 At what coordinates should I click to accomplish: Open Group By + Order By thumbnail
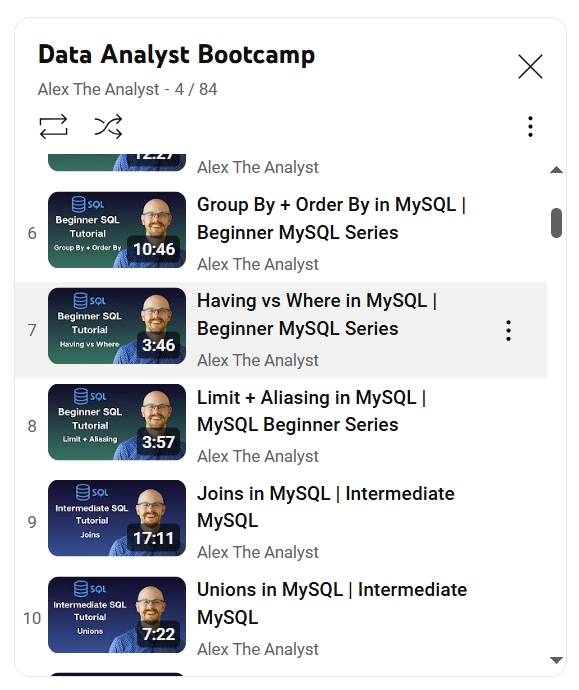coord(117,230)
